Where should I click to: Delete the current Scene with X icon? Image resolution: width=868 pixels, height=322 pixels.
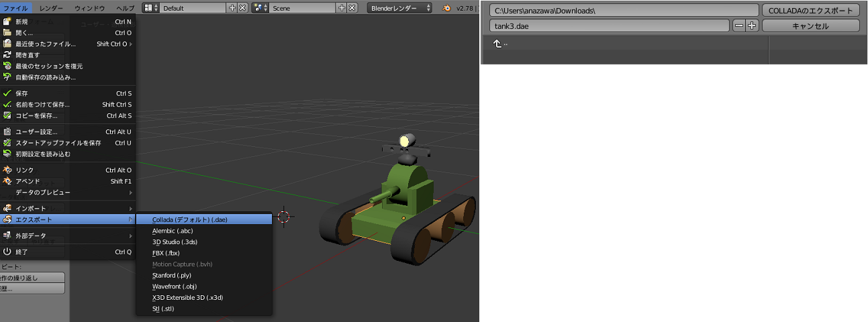point(352,8)
